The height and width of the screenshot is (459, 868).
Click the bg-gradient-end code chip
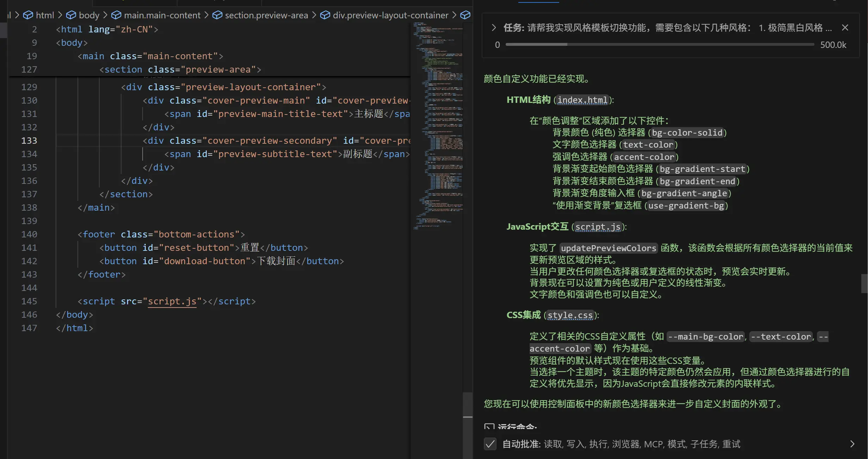tap(698, 181)
